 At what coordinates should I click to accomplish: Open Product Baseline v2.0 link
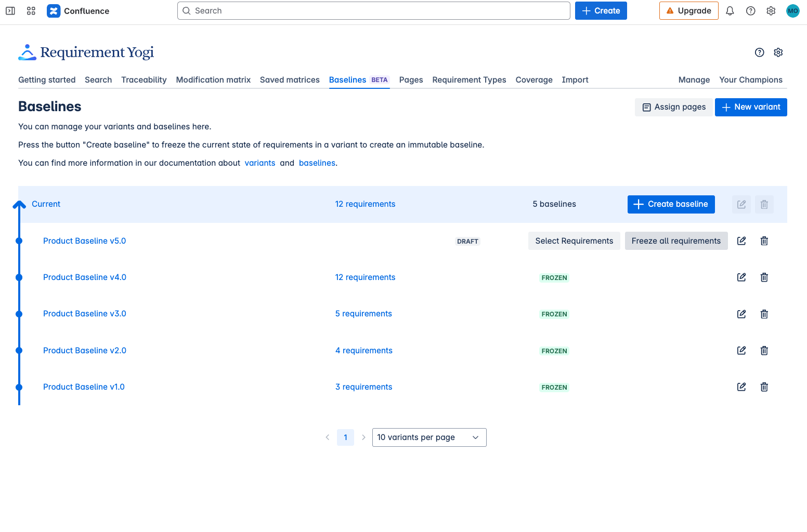(x=85, y=351)
